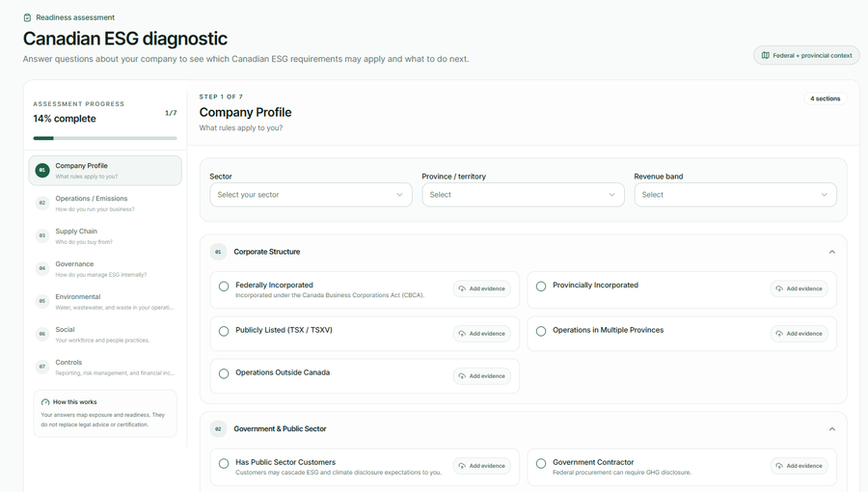Select the Operations Outside Canada radio option

224,373
